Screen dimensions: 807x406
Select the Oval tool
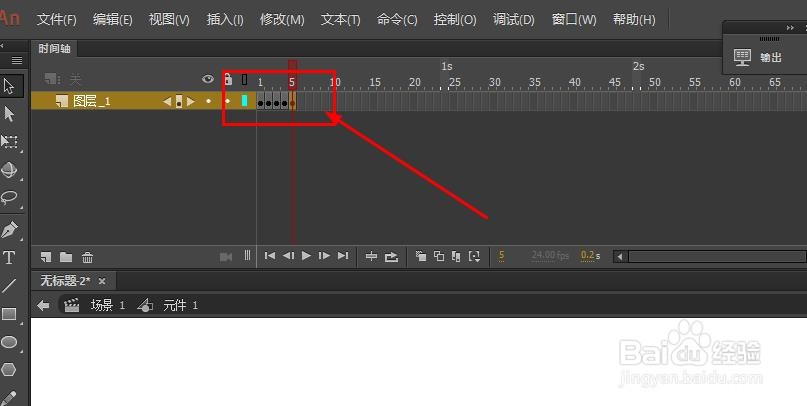[9, 342]
